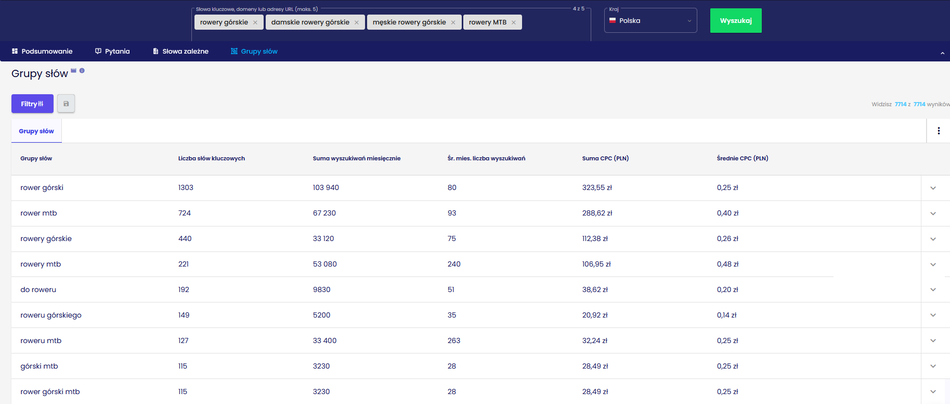Collapse the top navigation bar with chevron
The height and width of the screenshot is (404, 950).
941,51
